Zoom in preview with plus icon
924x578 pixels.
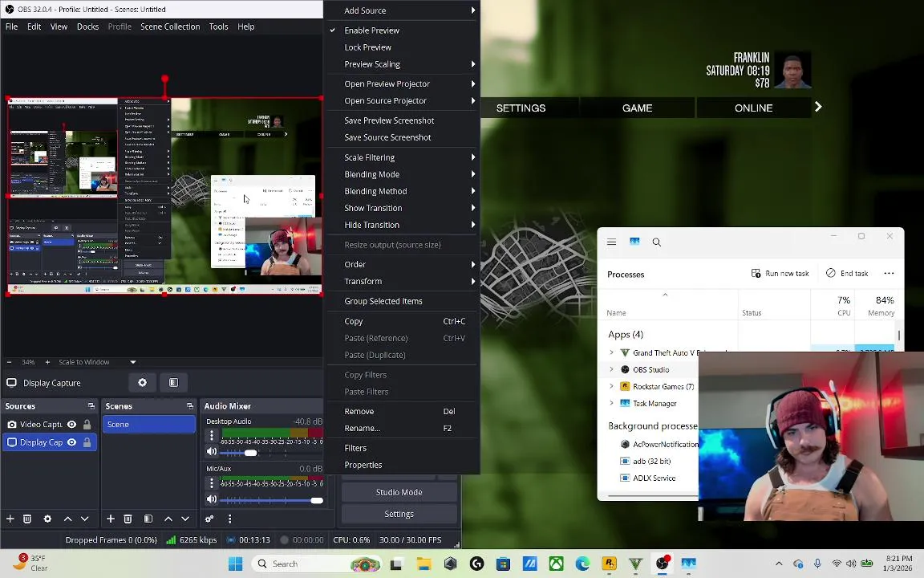(x=48, y=362)
